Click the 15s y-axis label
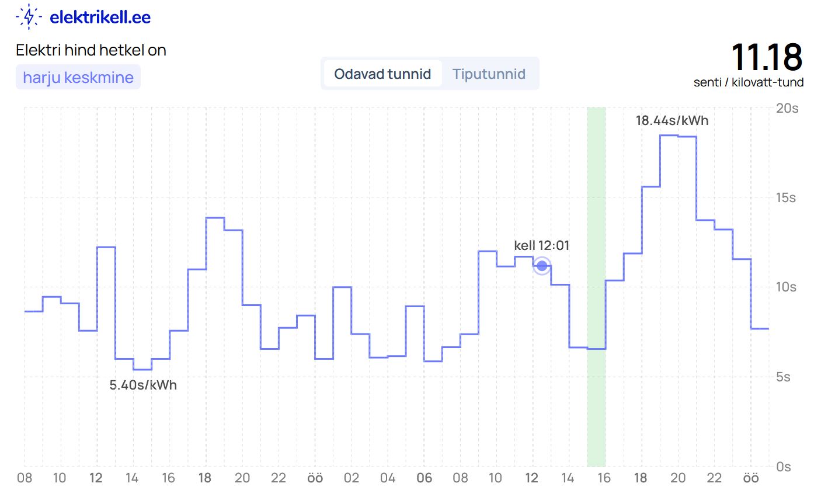Screen dimensions: 828x504 click(785, 198)
